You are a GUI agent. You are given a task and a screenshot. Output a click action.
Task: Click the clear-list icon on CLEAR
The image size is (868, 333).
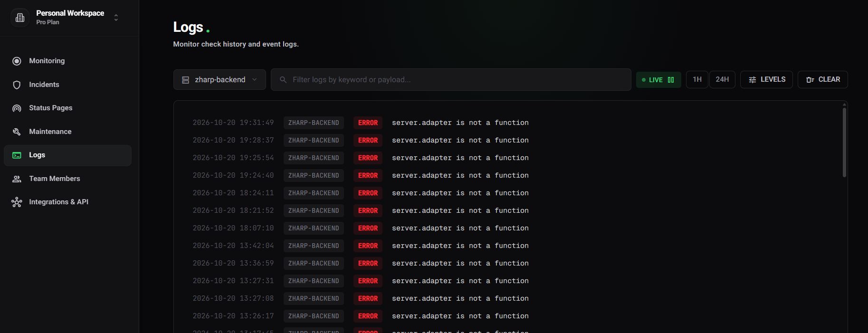810,80
